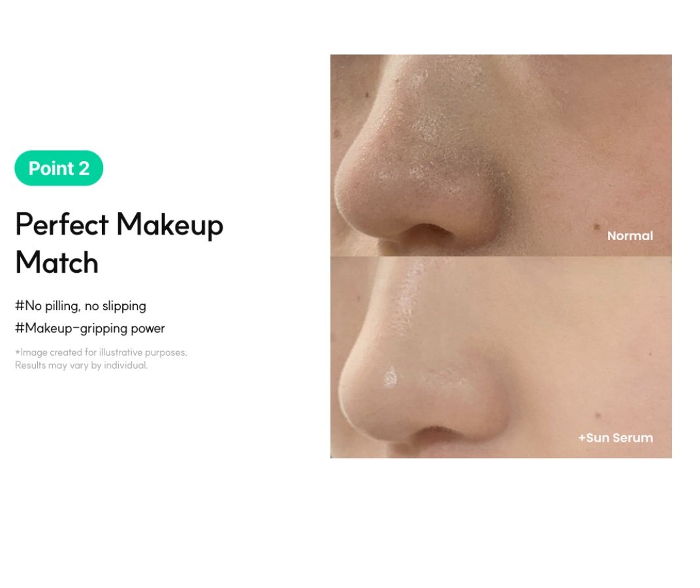Image resolution: width=700 pixels, height=588 pixels.
Task: Click the green Point 2 badge
Action: tap(59, 168)
